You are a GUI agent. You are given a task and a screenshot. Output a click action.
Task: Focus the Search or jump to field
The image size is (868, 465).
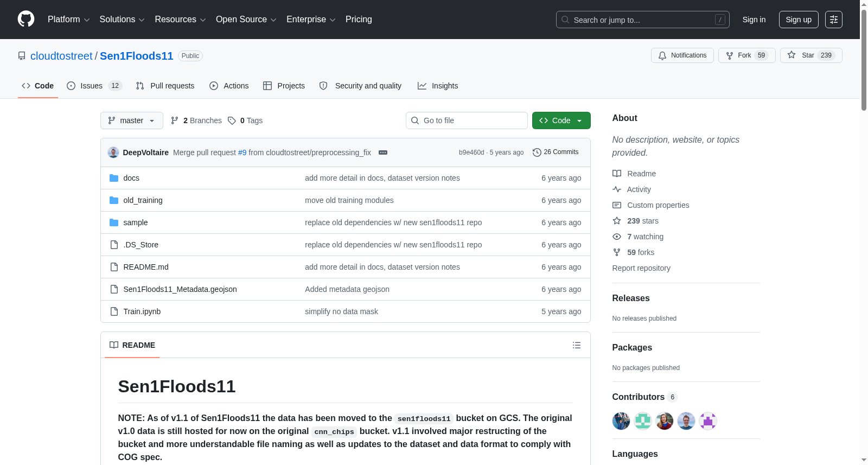click(x=643, y=20)
